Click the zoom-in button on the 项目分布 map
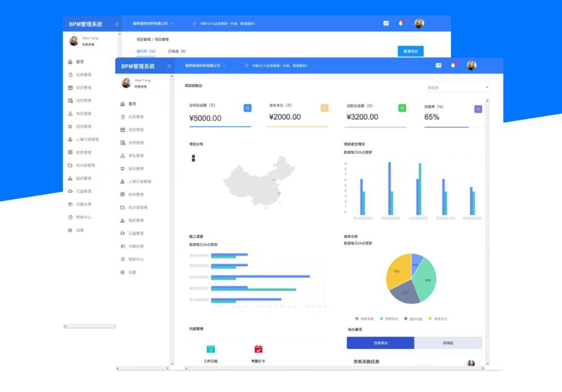This screenshot has height=392, width=562. (194, 156)
